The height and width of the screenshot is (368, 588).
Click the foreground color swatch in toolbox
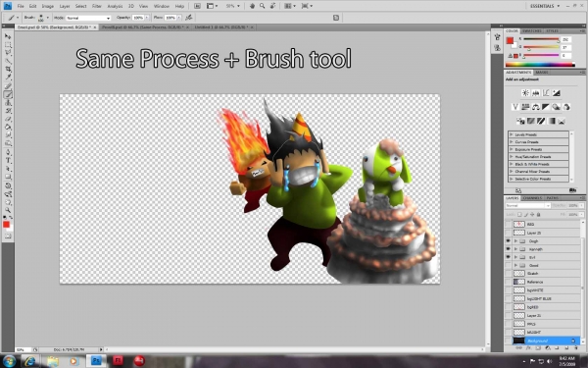tap(6, 225)
